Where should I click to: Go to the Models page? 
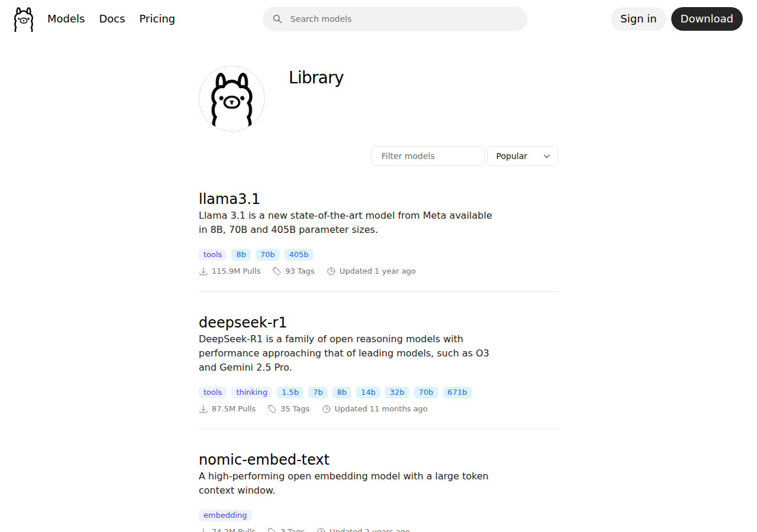pyautogui.click(x=66, y=19)
